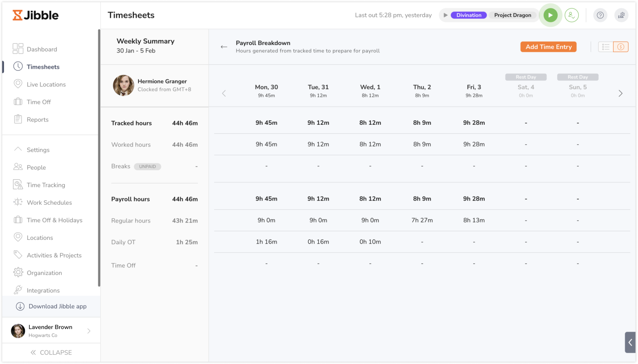The width and height of the screenshot is (638, 364).
Task: Start the green play timer button
Action: (x=550, y=15)
